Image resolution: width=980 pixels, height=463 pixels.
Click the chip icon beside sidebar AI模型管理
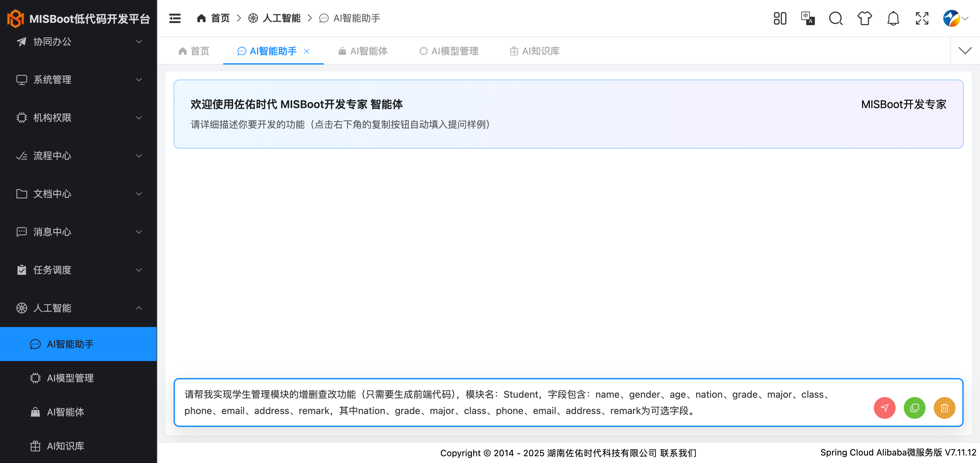tap(35, 378)
